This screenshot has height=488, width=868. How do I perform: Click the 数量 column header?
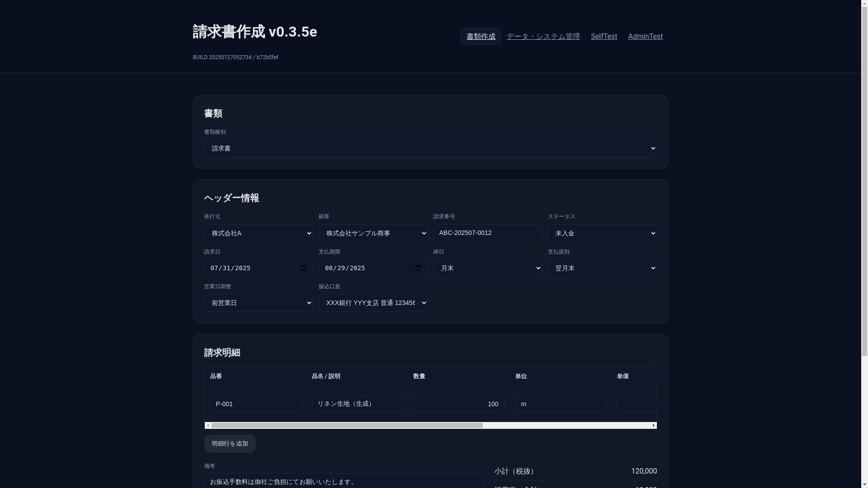[419, 376]
